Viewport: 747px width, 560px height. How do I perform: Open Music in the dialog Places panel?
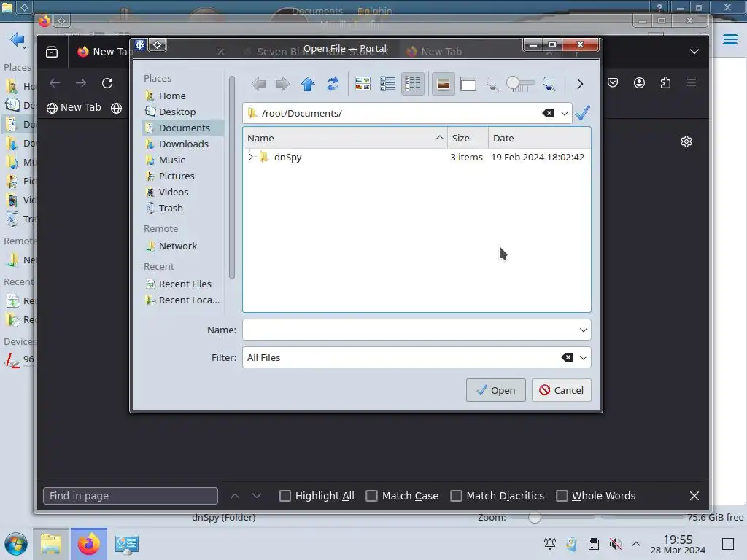pyautogui.click(x=183, y=160)
